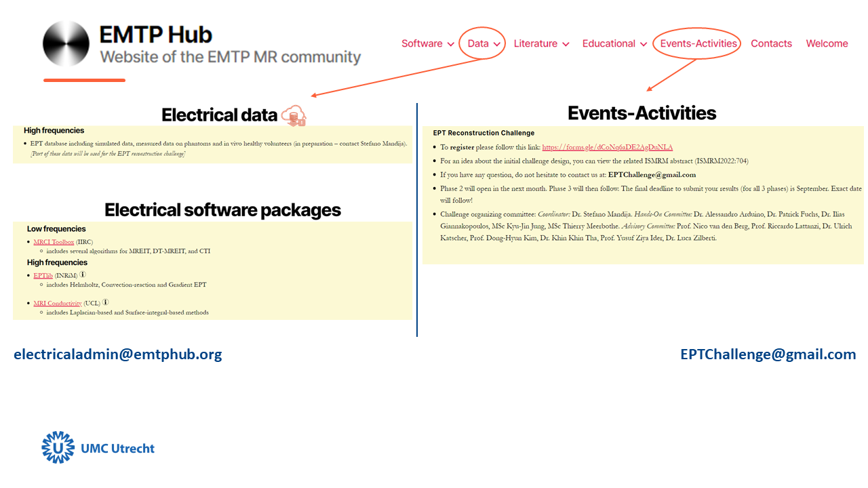Click the info icon next to EPTlib (INRiM)
The image size is (868, 488).
point(83,275)
